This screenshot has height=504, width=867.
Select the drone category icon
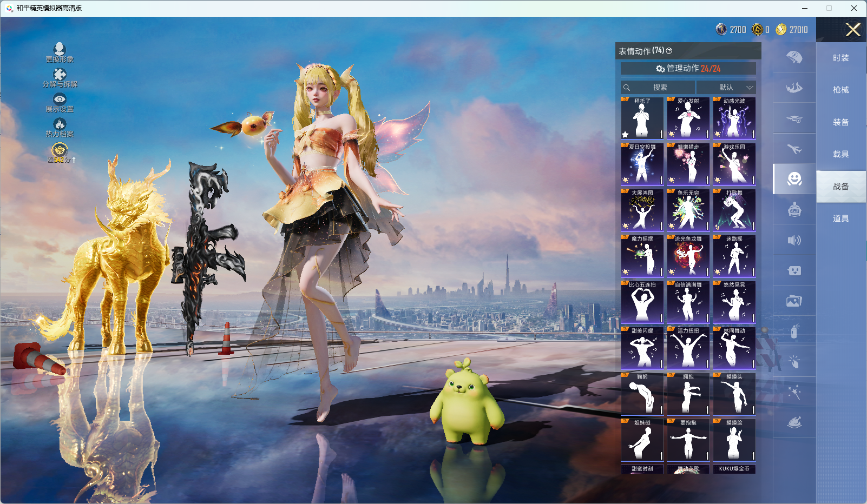794,118
